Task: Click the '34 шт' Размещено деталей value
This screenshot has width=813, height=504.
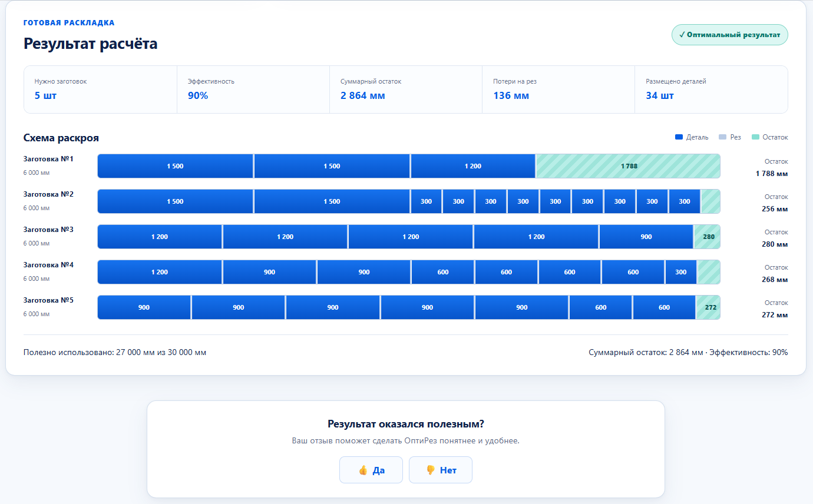Action: [660, 95]
